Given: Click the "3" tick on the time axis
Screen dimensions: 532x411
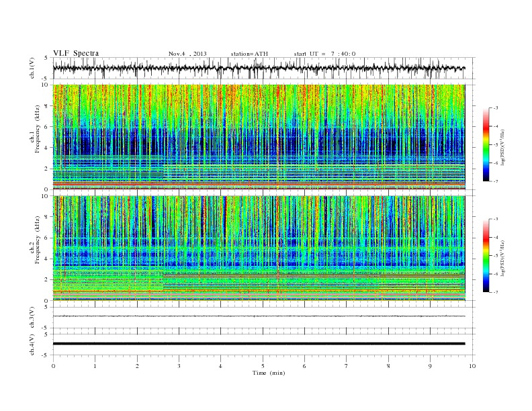Looking at the screenshot, I should pyautogui.click(x=179, y=366).
